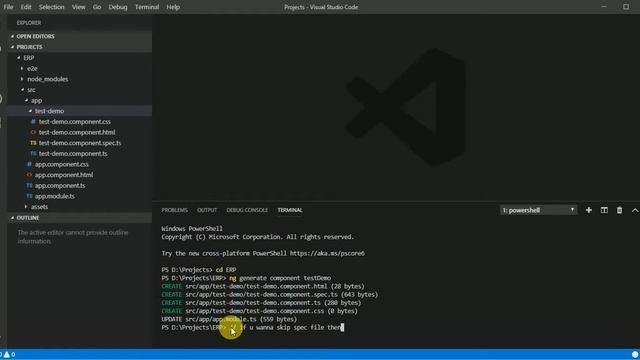Screen dimensions: 640x360
Task: Collapse the app folder
Action: coord(80,100)
